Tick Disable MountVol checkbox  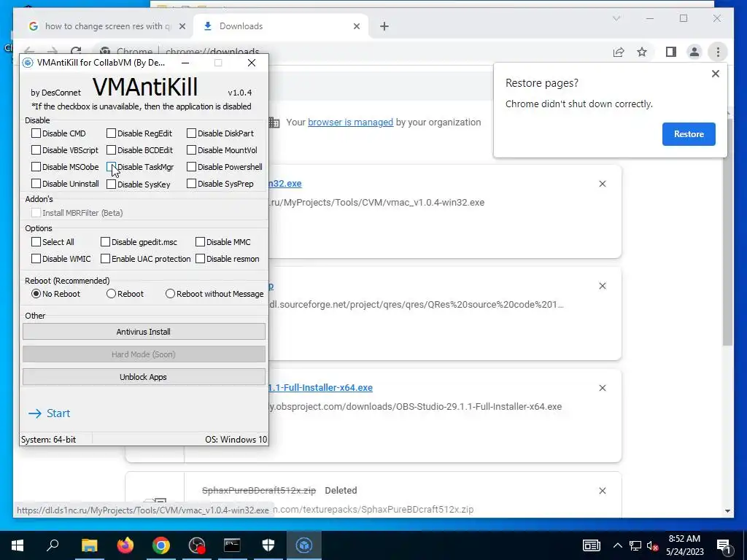click(x=191, y=150)
